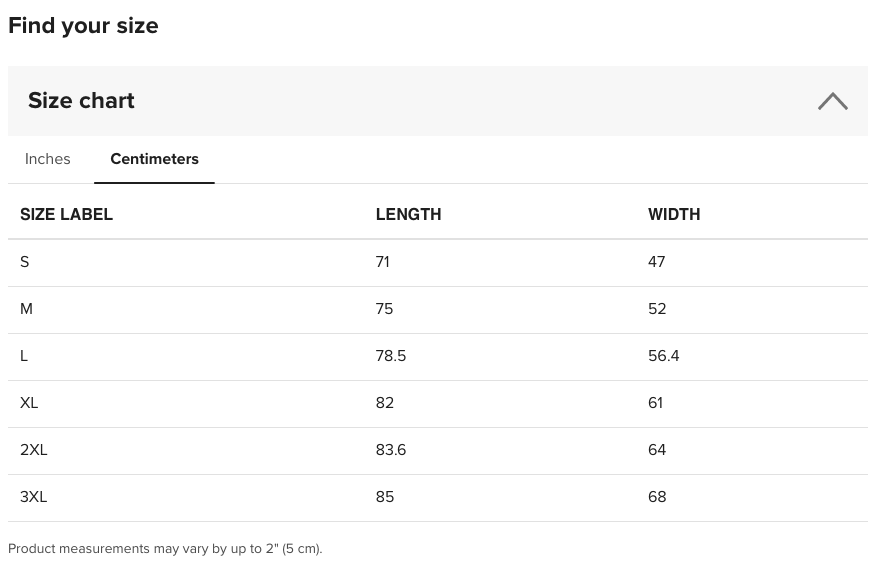
Task: Click the 78.5 length value
Action: (391, 356)
